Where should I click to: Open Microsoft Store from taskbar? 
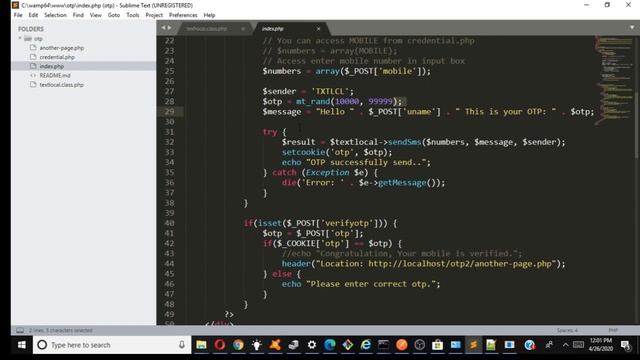pos(438,345)
